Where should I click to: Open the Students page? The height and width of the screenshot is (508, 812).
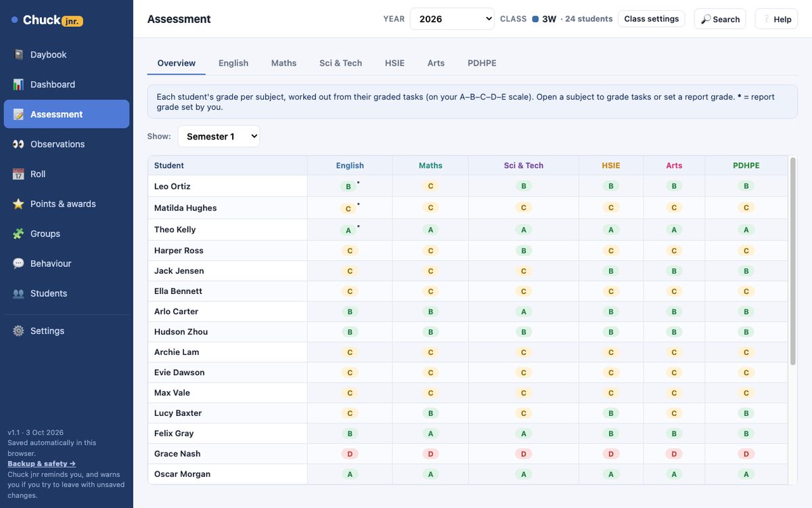(66, 293)
